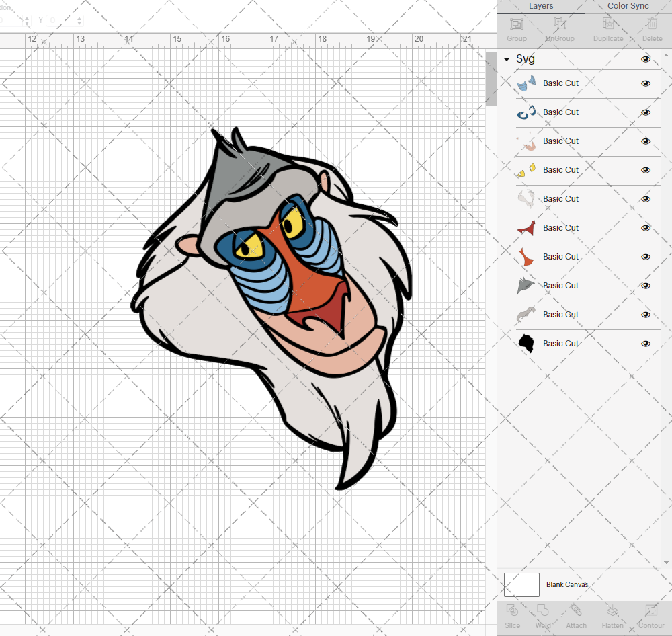Click the canvas vertical scrollbar thumb

pos(491,79)
